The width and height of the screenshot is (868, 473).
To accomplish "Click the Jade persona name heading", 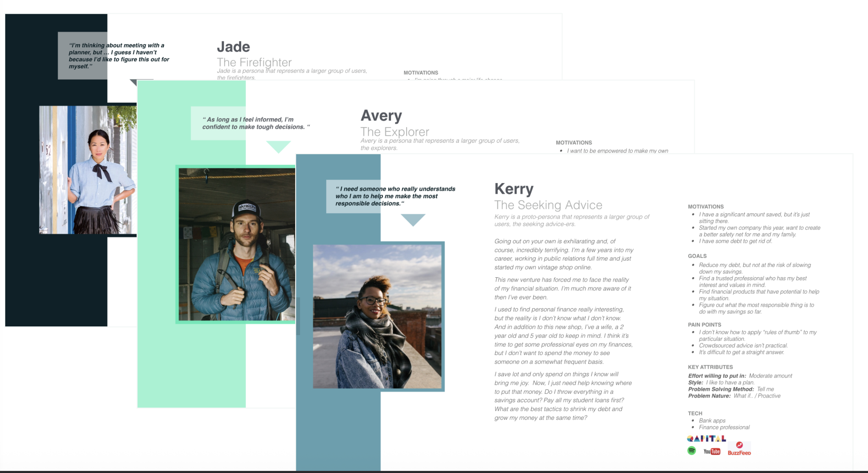I will coord(233,47).
